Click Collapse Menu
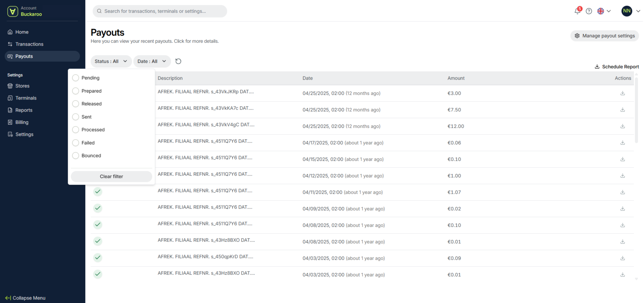 tap(25, 298)
